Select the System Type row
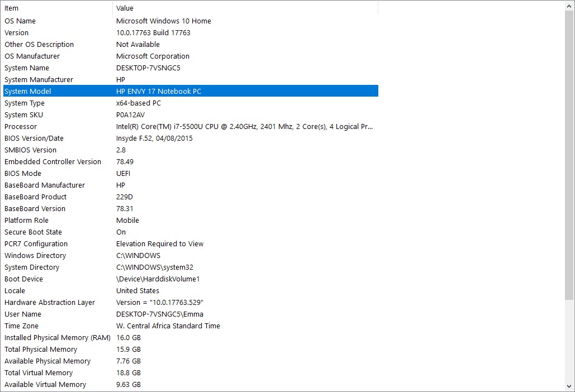This screenshot has width=575, height=392. point(191,103)
